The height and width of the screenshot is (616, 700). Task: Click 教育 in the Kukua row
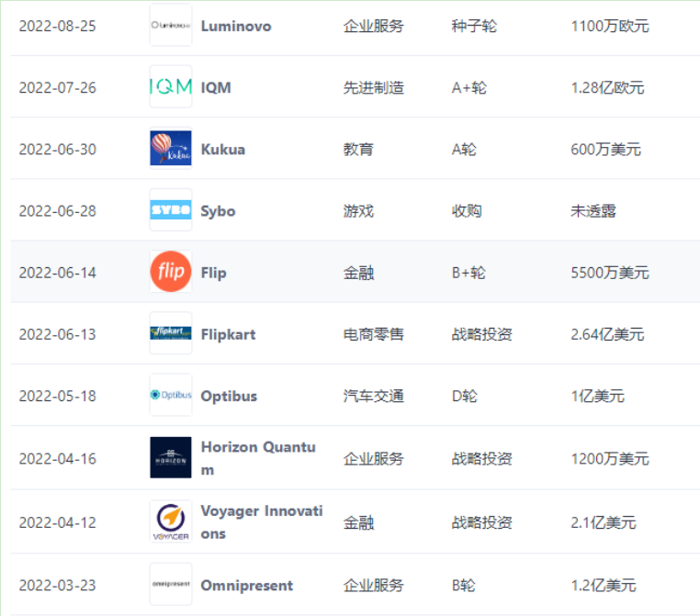tap(358, 149)
